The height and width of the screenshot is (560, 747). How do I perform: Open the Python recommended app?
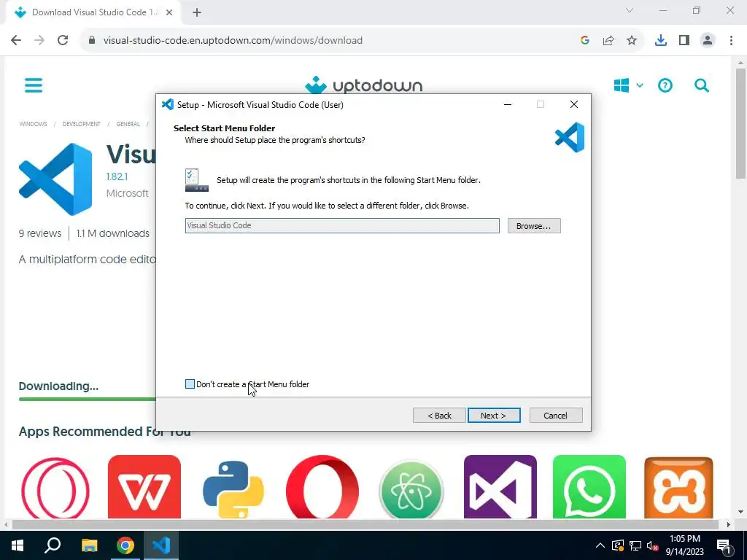pyautogui.click(x=233, y=488)
